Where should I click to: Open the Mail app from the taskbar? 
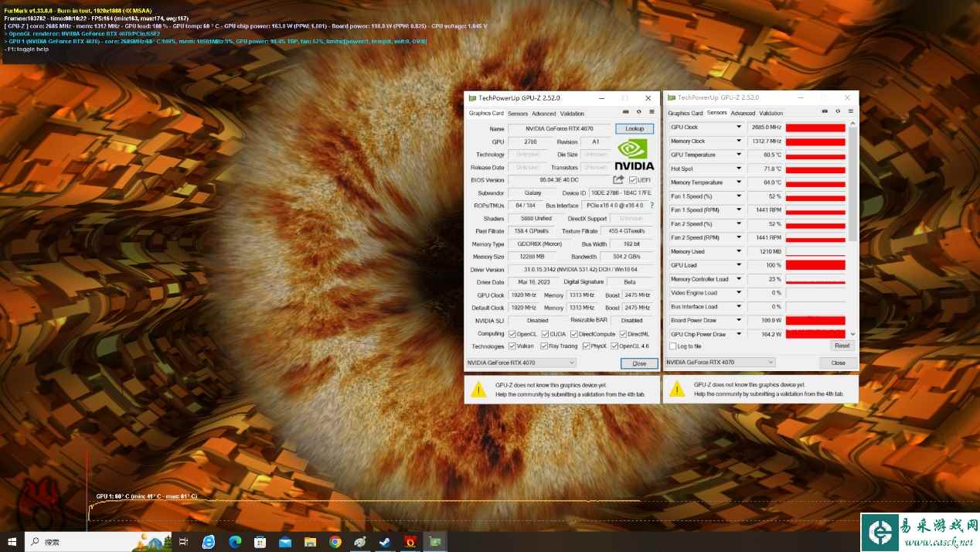coord(285,542)
